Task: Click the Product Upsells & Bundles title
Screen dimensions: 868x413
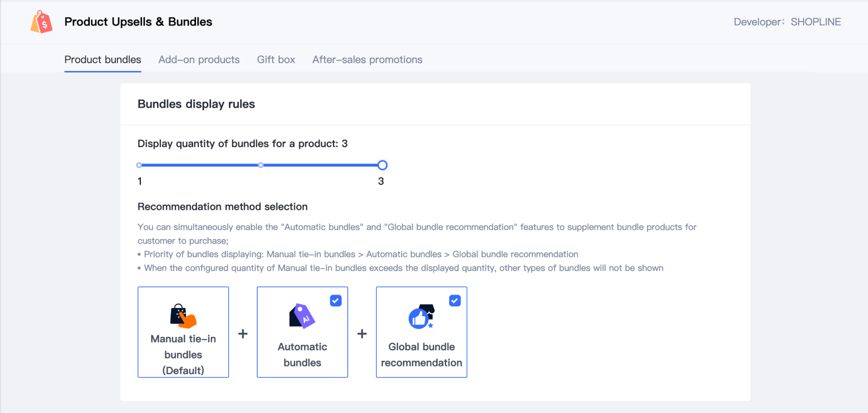Action: click(x=138, y=22)
